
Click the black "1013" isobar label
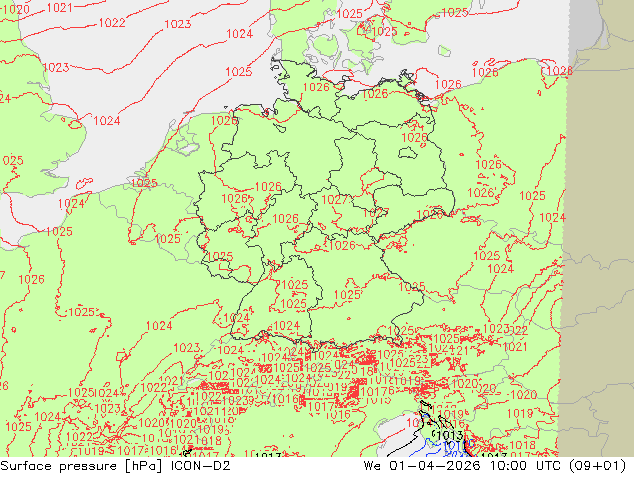[450, 435]
